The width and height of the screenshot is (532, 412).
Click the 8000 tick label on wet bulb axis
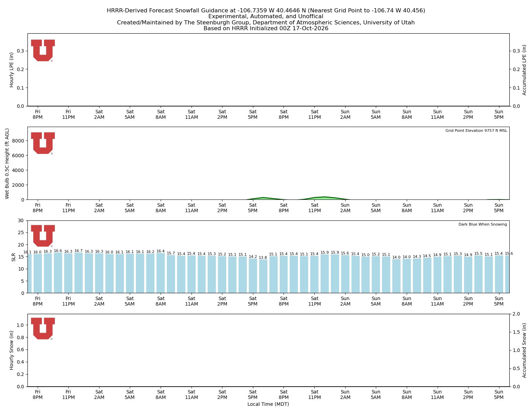18,141
